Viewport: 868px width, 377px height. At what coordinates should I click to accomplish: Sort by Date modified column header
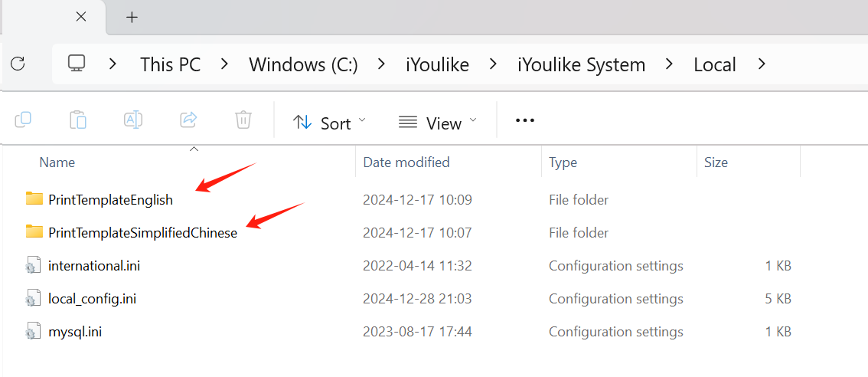pos(406,162)
